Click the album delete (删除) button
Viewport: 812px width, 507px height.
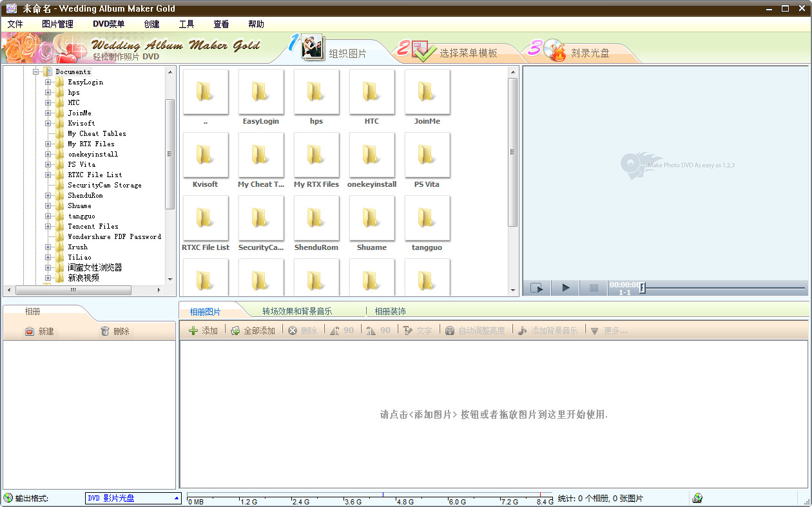point(115,331)
